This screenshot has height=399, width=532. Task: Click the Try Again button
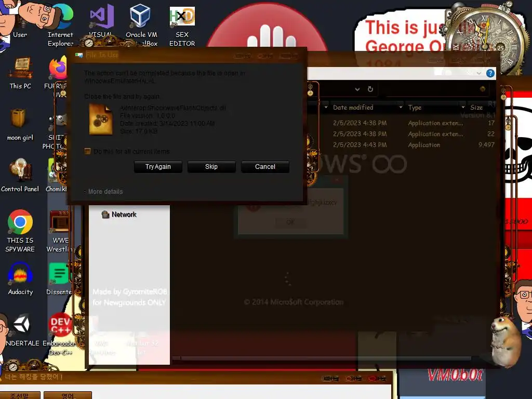158,167
